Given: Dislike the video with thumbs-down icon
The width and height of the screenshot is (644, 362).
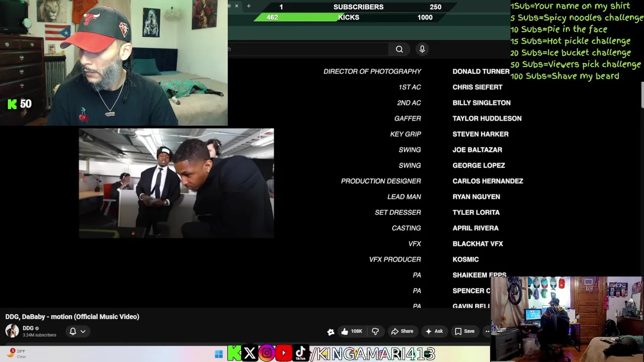Looking at the screenshot, I should coord(375,331).
